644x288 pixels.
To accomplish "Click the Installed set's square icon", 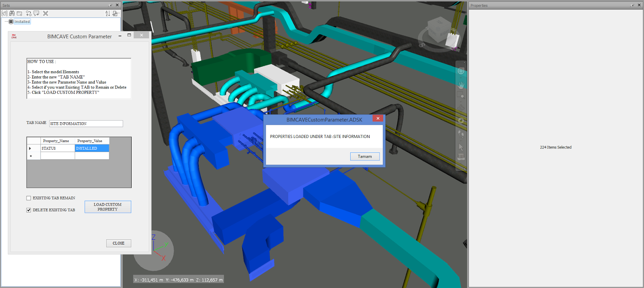I will (11, 22).
